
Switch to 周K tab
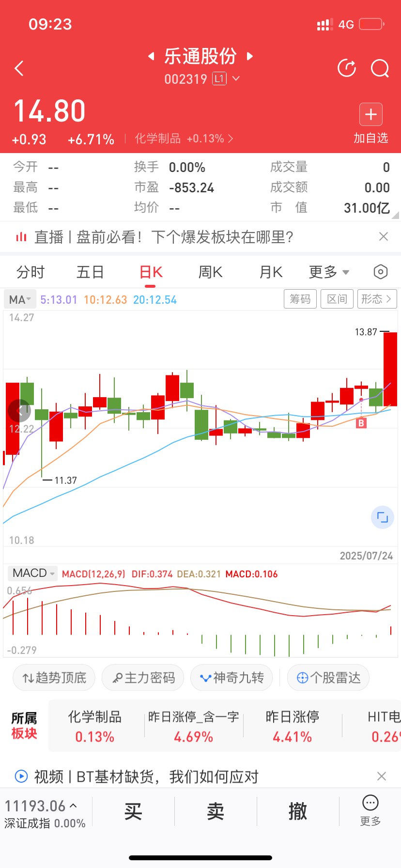[210, 272]
